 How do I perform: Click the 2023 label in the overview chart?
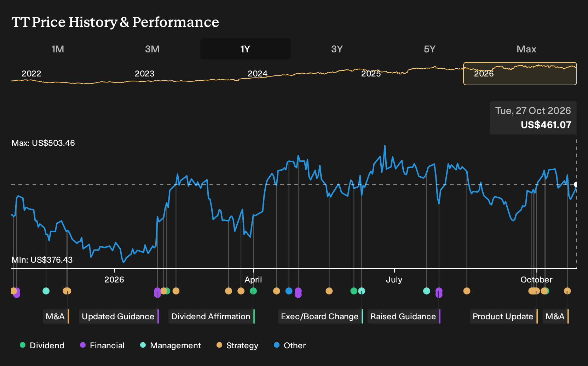pyautogui.click(x=145, y=74)
